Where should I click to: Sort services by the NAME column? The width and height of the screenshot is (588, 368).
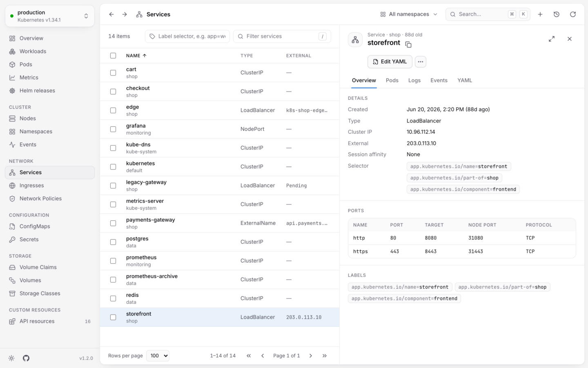pos(136,56)
